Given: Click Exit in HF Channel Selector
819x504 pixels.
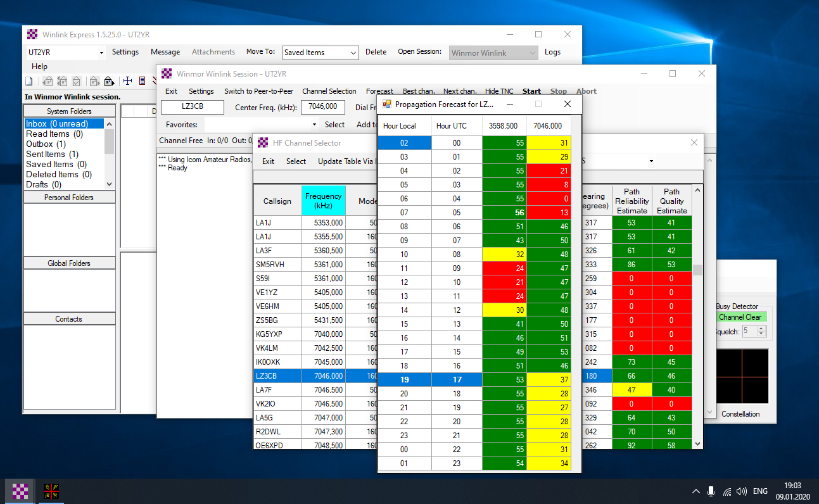Looking at the screenshot, I should (x=269, y=161).
